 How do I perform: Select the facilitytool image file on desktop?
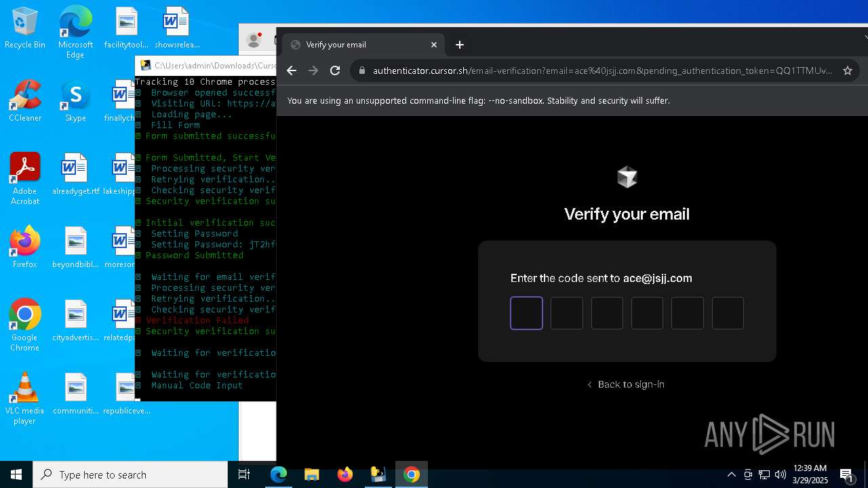pyautogui.click(x=126, y=28)
